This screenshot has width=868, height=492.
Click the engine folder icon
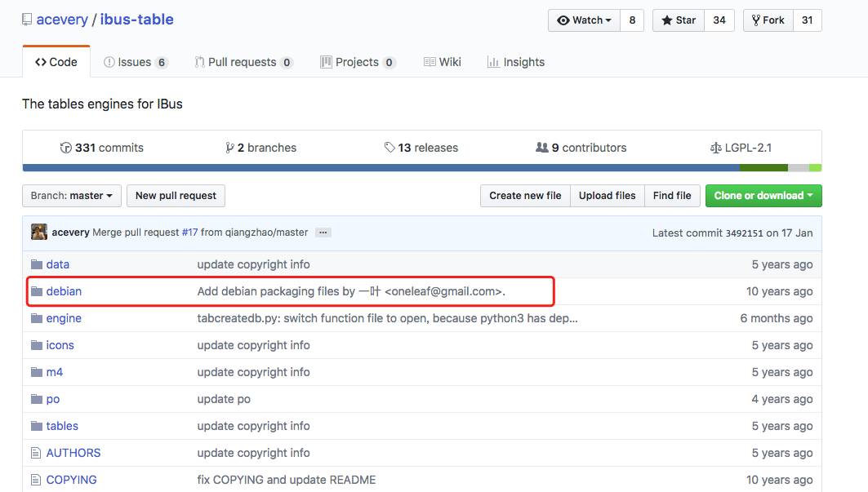(37, 318)
